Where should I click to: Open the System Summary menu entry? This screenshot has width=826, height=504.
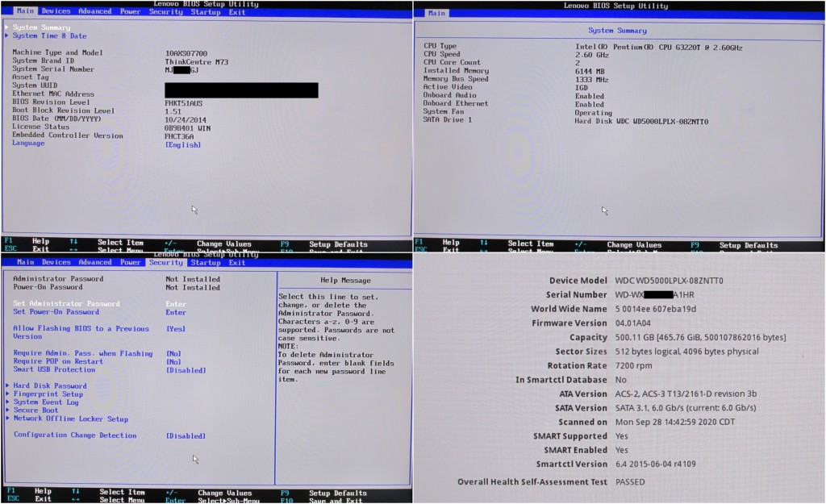pos(42,27)
